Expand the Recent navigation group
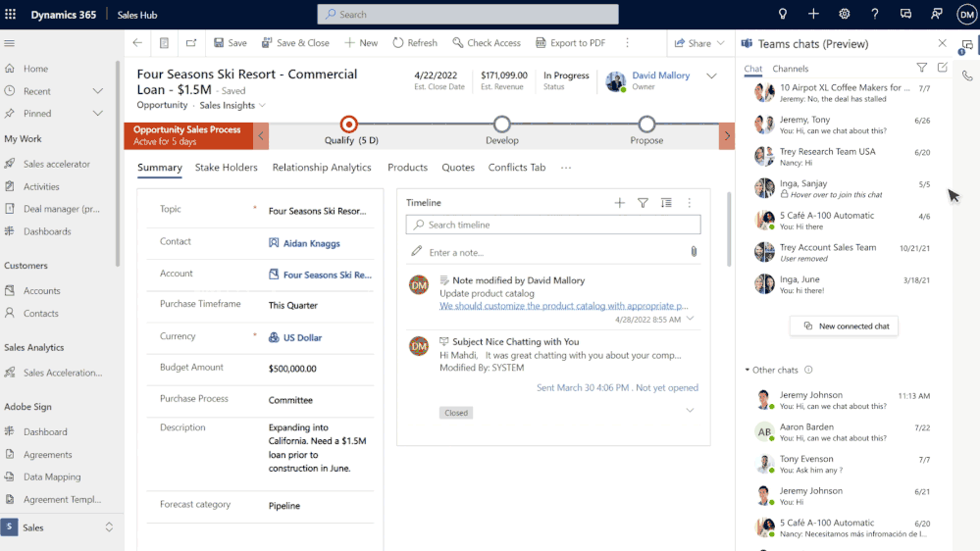980x551 pixels. [x=98, y=91]
